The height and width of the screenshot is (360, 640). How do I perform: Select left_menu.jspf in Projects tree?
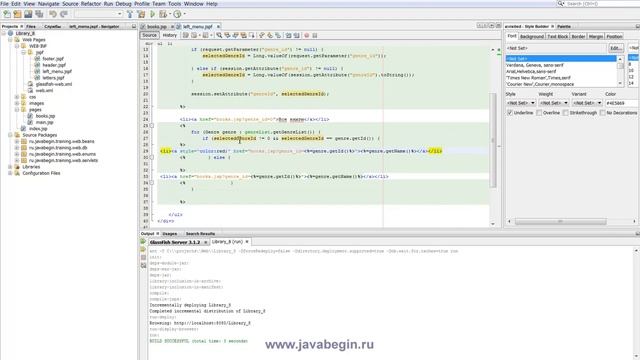[57, 71]
